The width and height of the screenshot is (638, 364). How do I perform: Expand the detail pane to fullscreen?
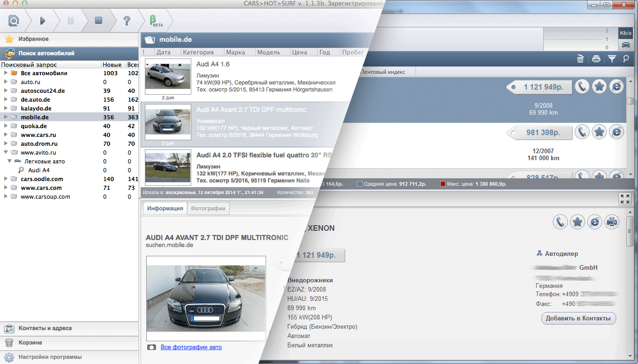pos(625,199)
